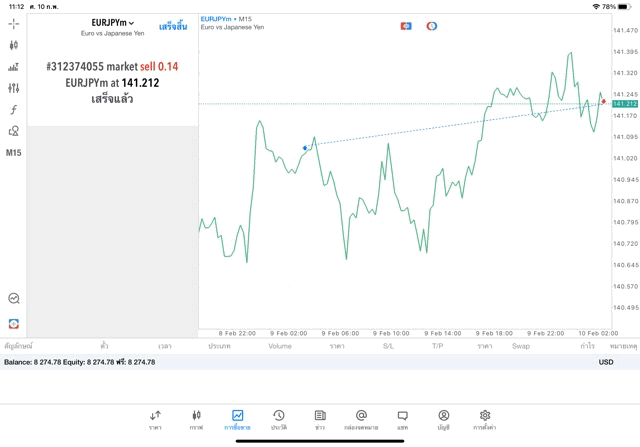This screenshot has height=447, width=640.
Task: Open the indicators bar-chart icon
Action: [x=13, y=67]
